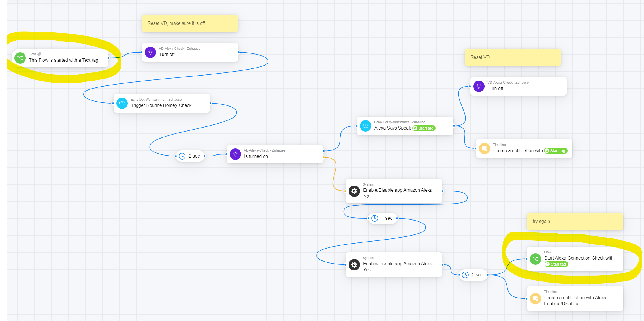Image resolution: width=644 pixels, height=321 pixels.
Task: Select the yellow 'try again' note
Action: point(575,221)
